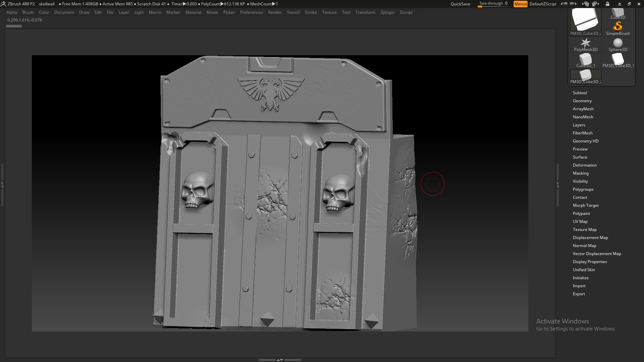The image size is (644, 362).
Task: Hide ZBrush window with the minimize arrow
Action: click(620, 4)
